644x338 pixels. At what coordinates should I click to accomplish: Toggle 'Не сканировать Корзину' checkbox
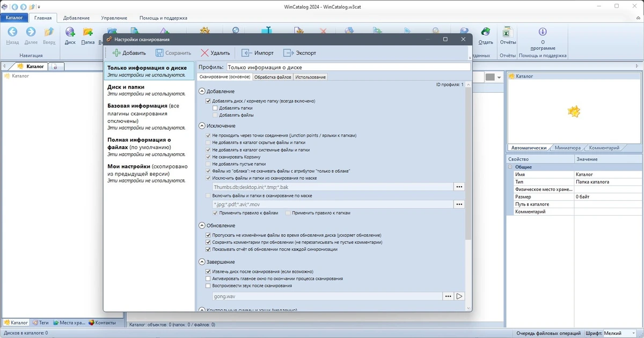(x=208, y=157)
